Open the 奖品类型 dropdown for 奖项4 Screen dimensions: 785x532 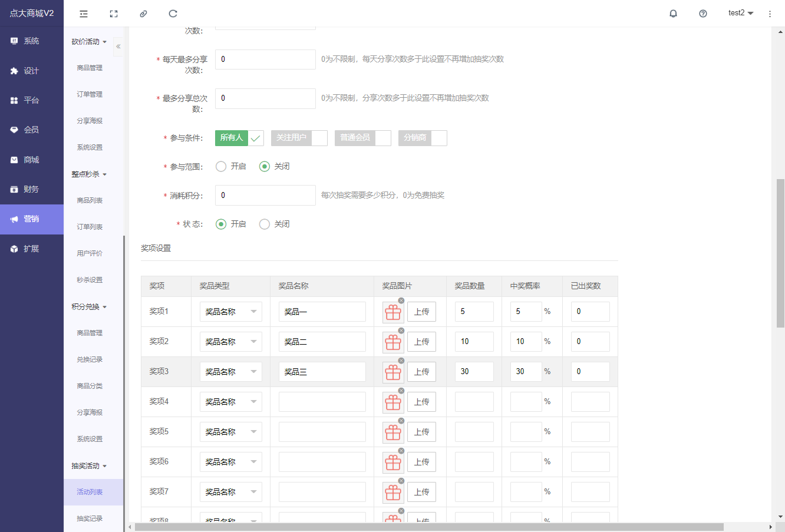[x=231, y=402]
